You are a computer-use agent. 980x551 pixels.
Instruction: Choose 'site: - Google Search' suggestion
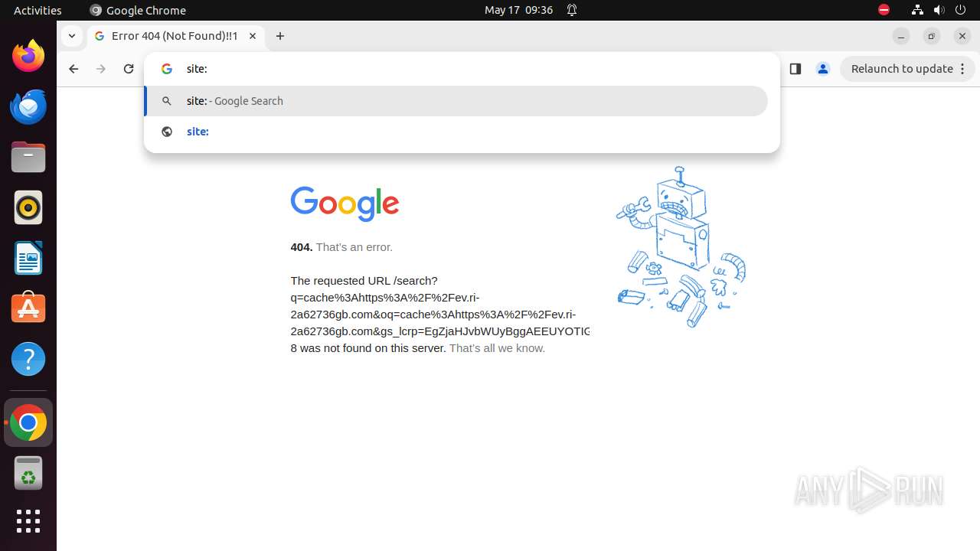coord(456,101)
